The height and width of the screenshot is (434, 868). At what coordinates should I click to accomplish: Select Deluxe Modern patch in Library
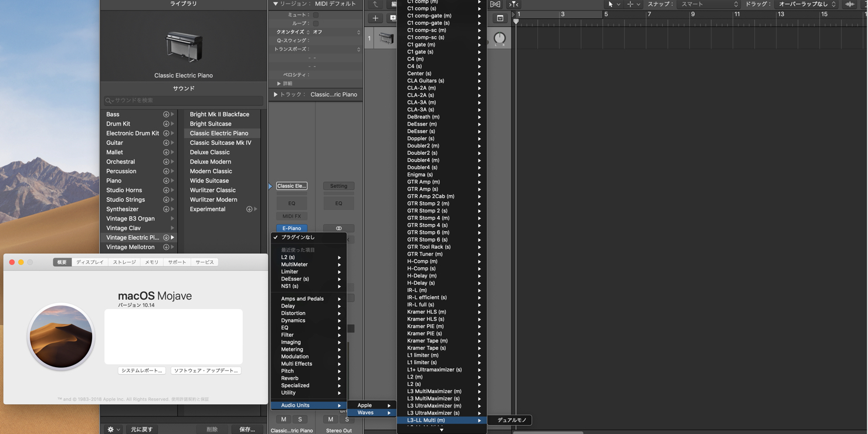[211, 162]
